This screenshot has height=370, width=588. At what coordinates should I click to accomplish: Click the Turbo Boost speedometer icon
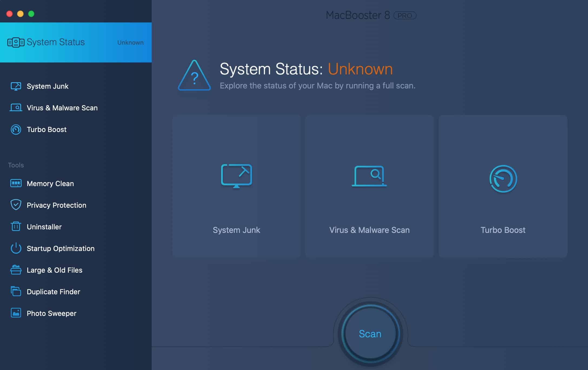point(503,179)
